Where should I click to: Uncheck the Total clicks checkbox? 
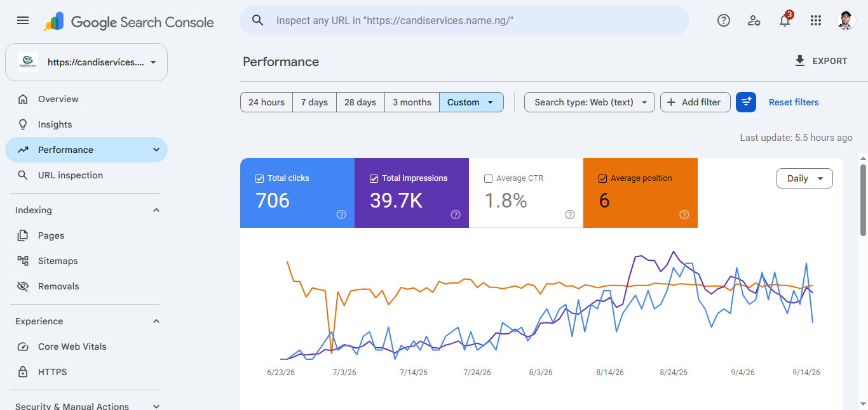pos(259,178)
